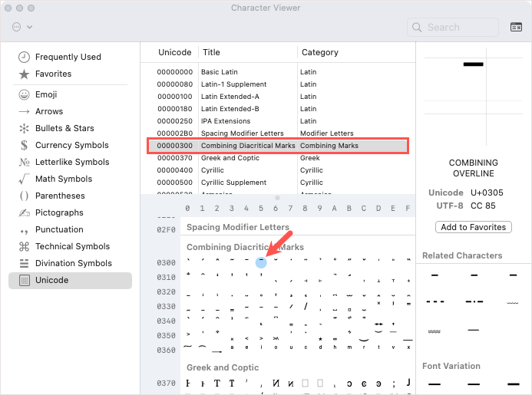This screenshot has width=532, height=395.
Task: Click the Frequently Used clock icon
Action: [25, 57]
